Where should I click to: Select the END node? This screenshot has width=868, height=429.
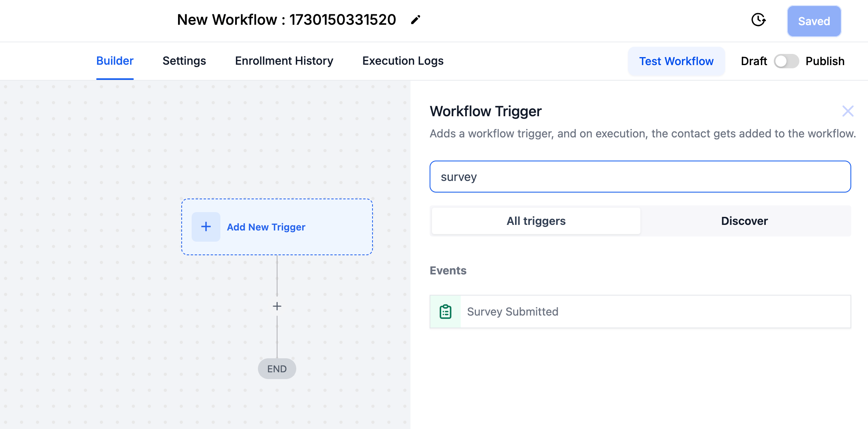pos(277,369)
